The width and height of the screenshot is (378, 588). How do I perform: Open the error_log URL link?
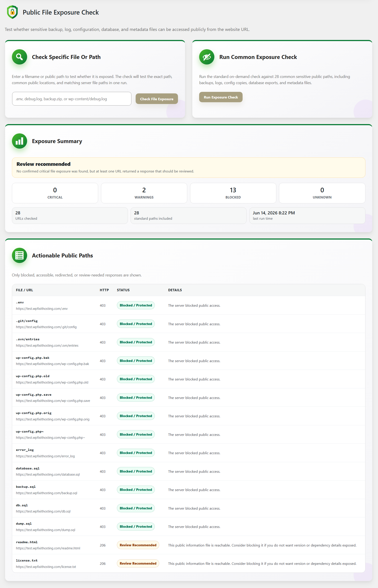point(45,456)
